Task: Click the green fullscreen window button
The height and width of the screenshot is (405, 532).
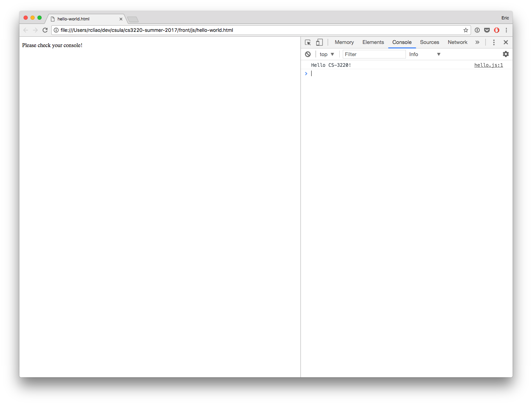Action: click(40, 18)
